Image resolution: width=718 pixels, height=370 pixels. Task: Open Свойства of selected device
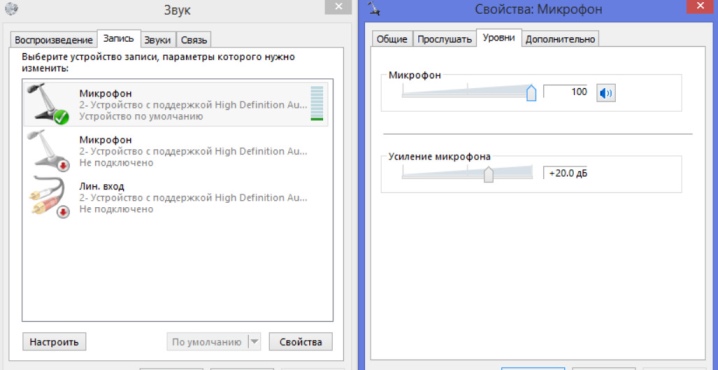coord(300,342)
